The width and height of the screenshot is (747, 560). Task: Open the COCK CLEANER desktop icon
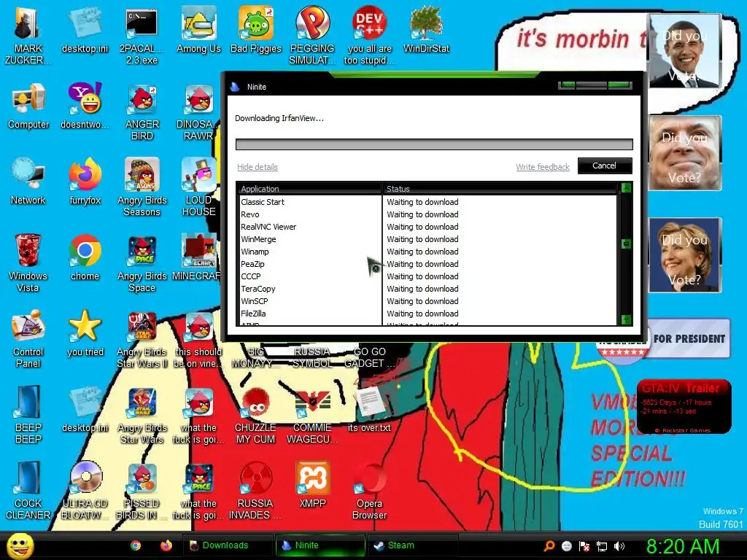[28, 490]
